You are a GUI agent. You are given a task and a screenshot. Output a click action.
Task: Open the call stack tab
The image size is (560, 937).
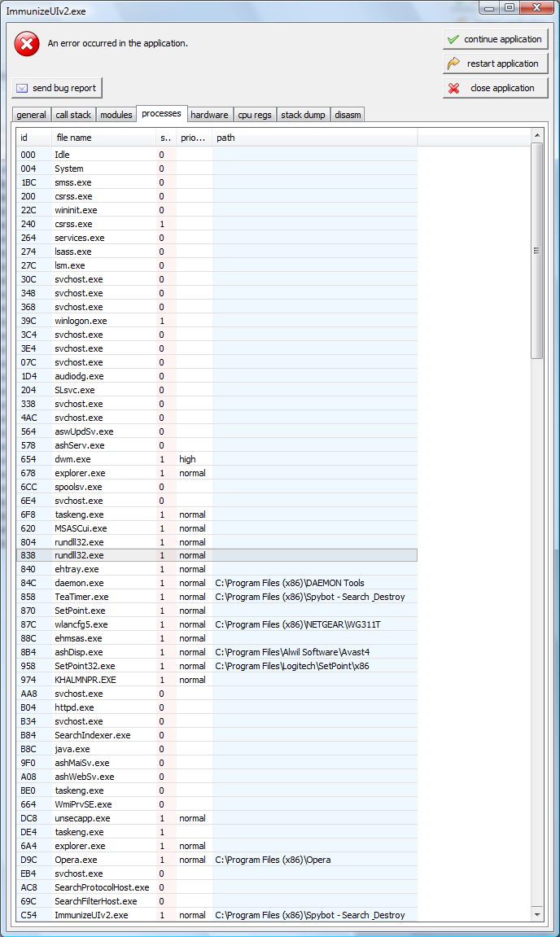click(73, 115)
